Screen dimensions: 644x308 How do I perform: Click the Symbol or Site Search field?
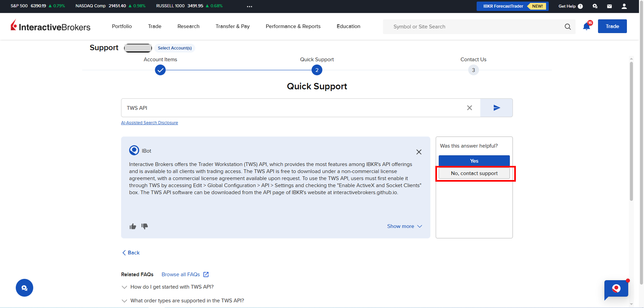473,27
